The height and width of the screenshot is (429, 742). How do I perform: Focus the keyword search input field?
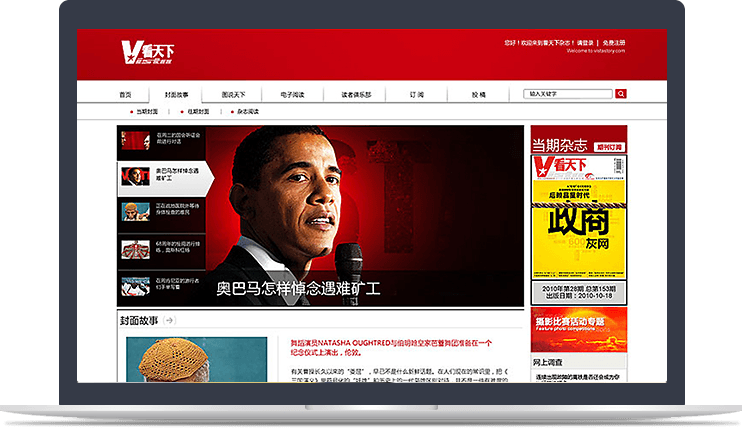click(568, 94)
